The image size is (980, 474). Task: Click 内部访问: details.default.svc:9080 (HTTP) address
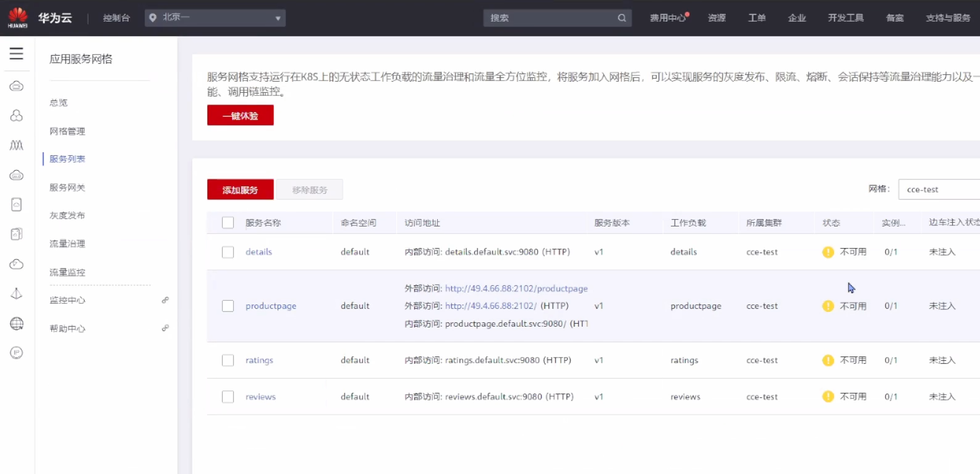coord(487,252)
